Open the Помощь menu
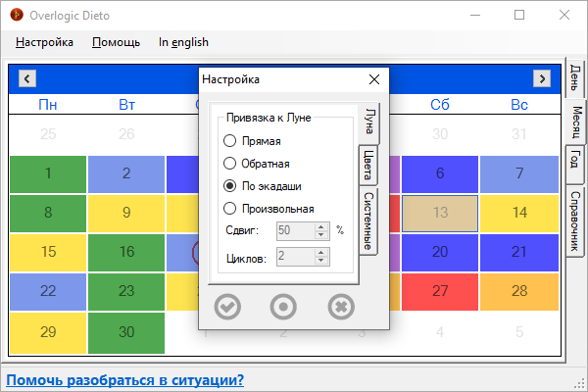Screen dimensions: 588x392 coord(117,42)
